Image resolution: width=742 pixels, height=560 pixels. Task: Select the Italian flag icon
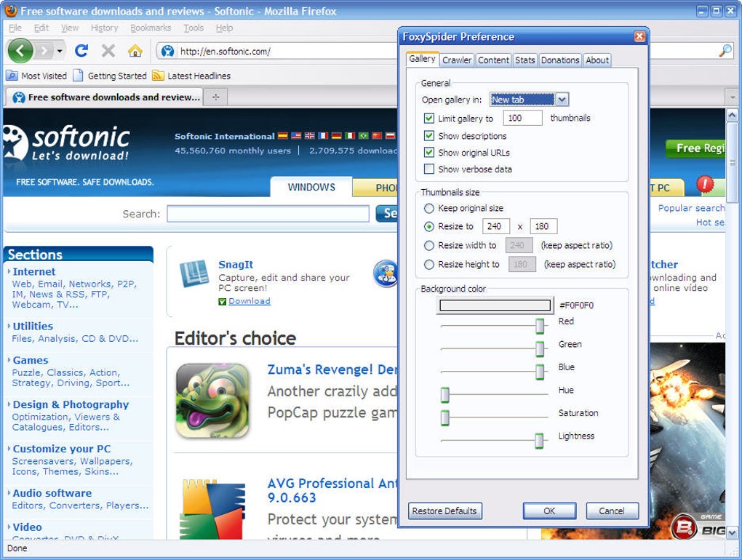350,136
